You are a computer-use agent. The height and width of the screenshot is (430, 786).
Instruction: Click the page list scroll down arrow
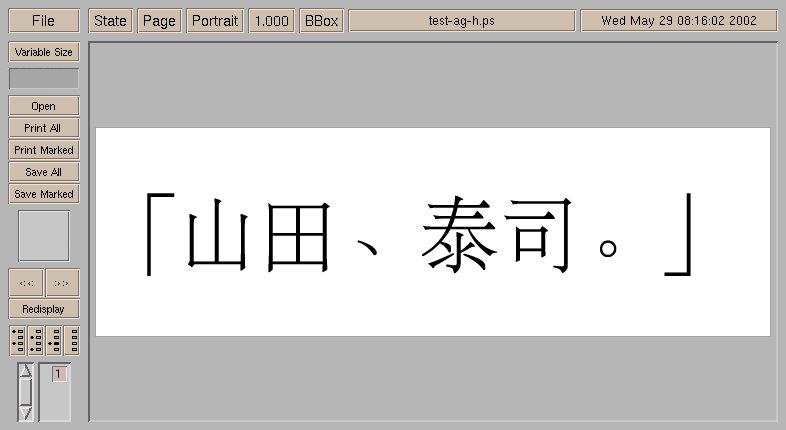tap(26, 413)
